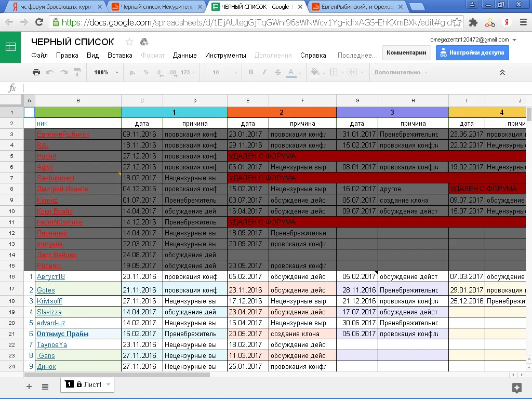Undo the last action
This screenshot has height=399, width=532.
50,72
